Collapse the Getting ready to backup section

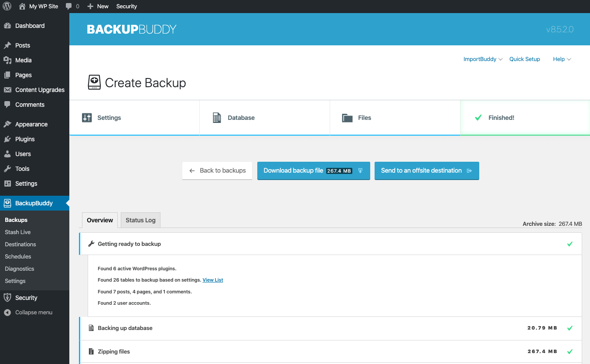pos(331,244)
